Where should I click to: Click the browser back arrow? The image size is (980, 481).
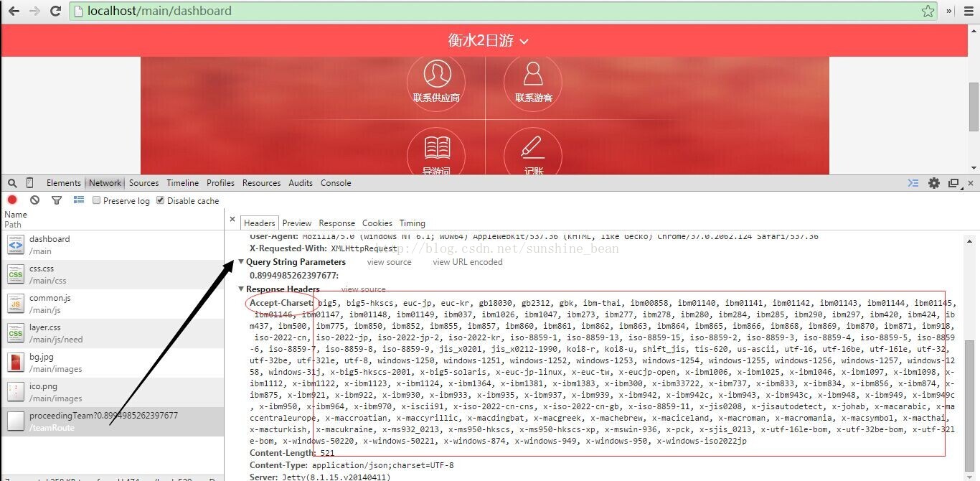(x=14, y=11)
